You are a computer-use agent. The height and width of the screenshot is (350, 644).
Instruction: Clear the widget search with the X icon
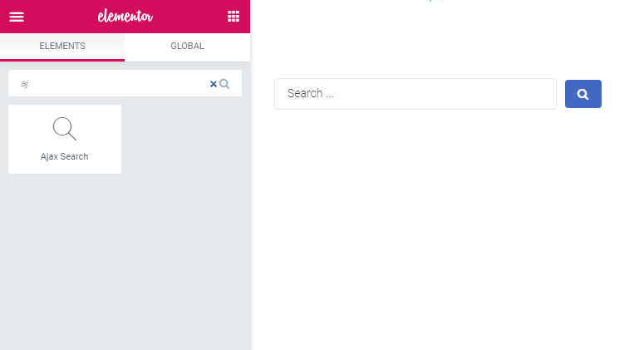214,84
